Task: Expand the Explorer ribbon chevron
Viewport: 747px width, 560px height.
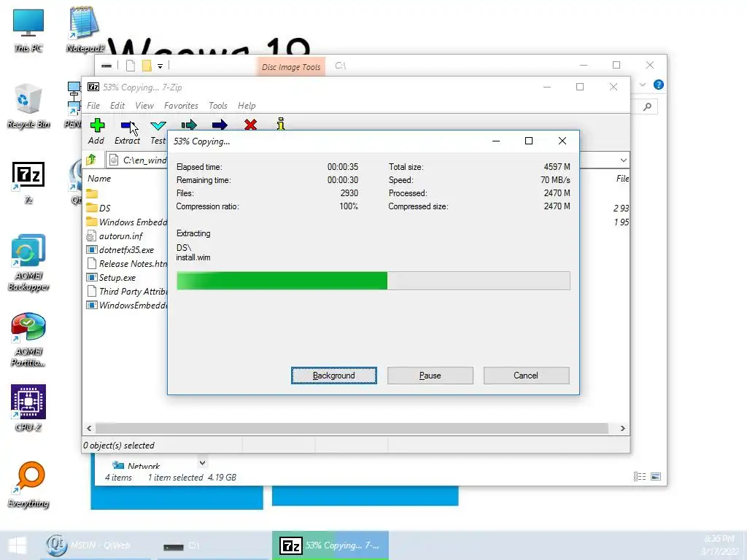Action: tap(642, 85)
